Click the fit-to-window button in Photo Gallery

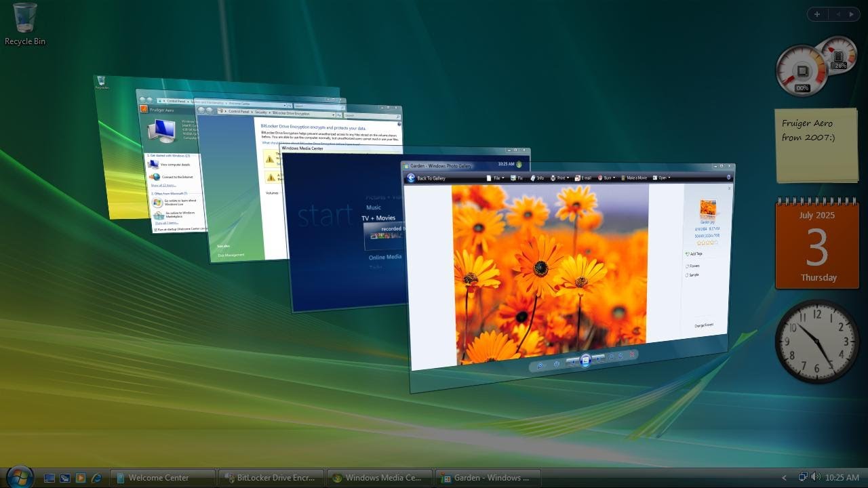click(557, 364)
